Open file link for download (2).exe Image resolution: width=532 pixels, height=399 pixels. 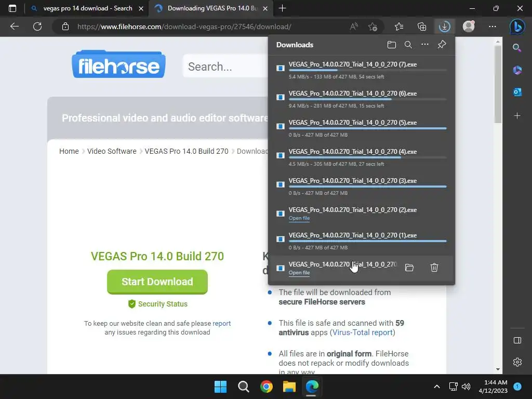pyautogui.click(x=299, y=218)
